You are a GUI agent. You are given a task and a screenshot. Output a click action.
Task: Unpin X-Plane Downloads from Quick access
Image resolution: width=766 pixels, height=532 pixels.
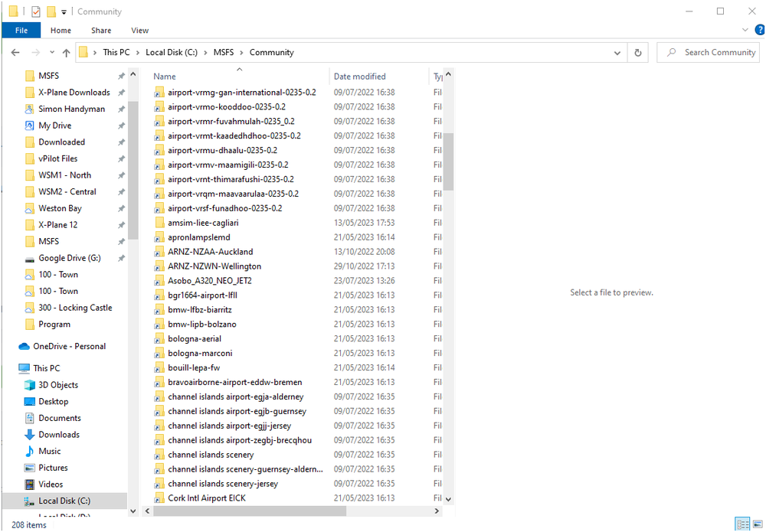(121, 92)
